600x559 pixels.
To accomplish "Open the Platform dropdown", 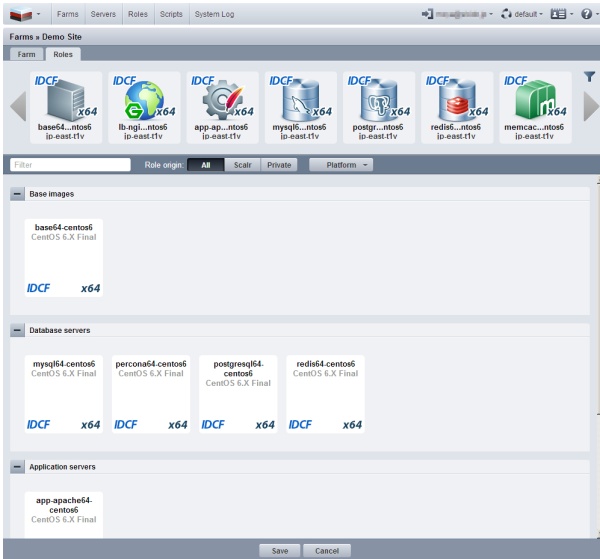I will (x=341, y=164).
